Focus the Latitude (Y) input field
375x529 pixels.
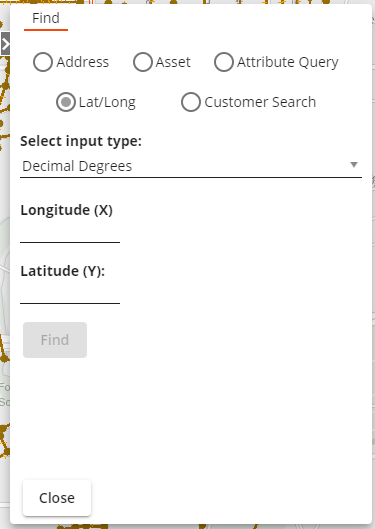pos(70,294)
